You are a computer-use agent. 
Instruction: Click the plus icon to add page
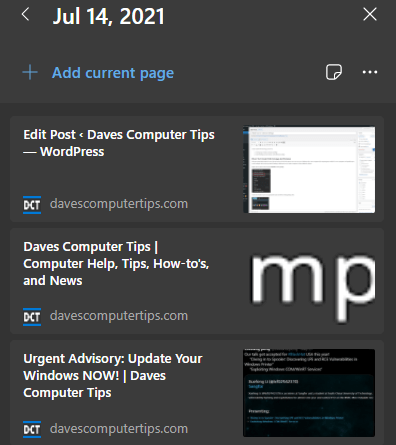tap(30, 72)
